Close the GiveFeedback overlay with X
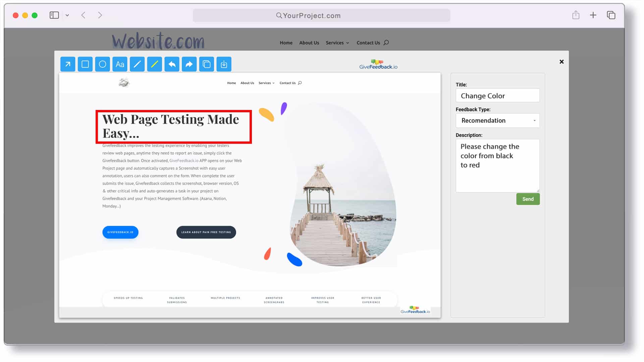 [x=561, y=62]
